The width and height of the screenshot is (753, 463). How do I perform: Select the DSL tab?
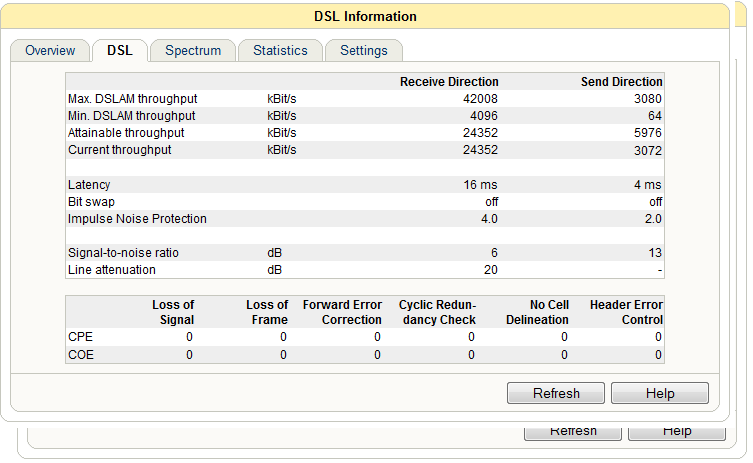(120, 50)
